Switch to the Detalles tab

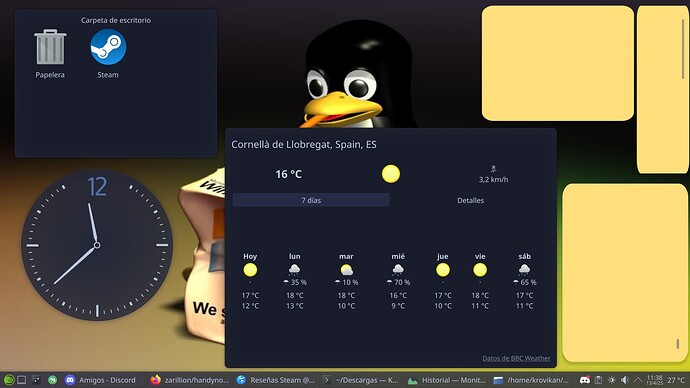[x=470, y=200]
